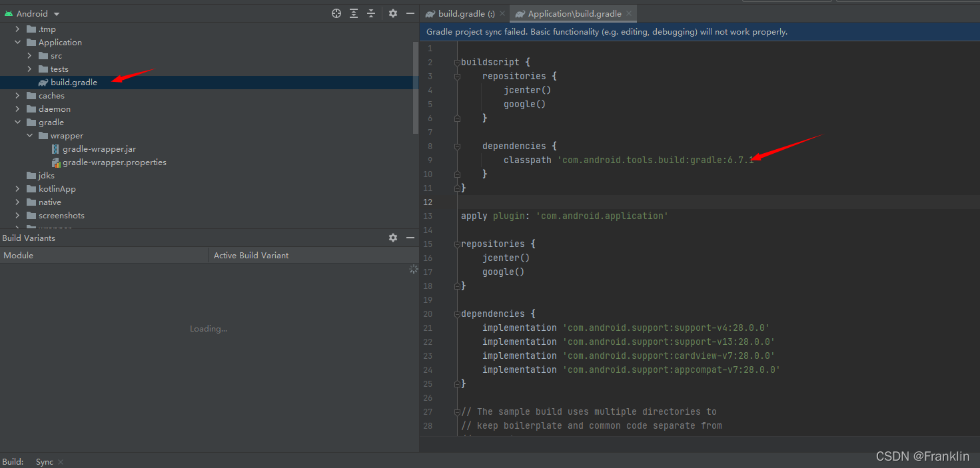Click the src folder icon
The width and height of the screenshot is (980, 468).
click(x=43, y=55)
